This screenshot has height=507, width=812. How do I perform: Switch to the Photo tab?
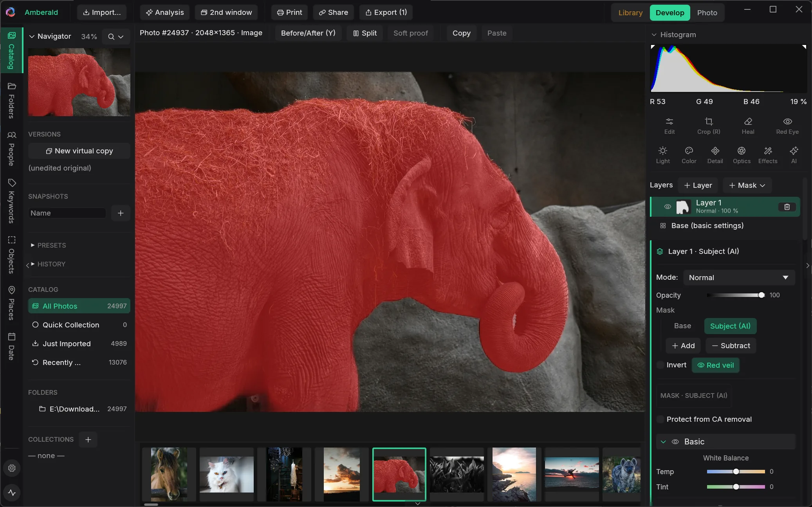tap(707, 13)
